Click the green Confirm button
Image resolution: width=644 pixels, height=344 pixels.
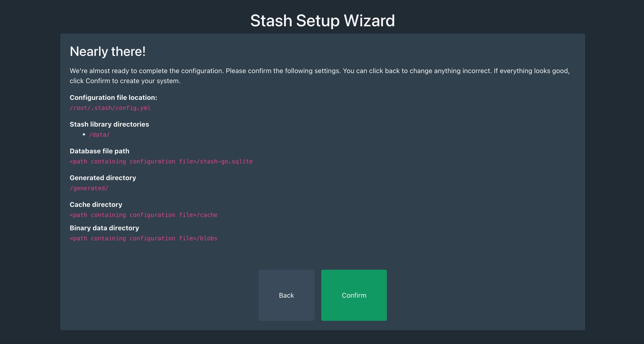pos(354,295)
